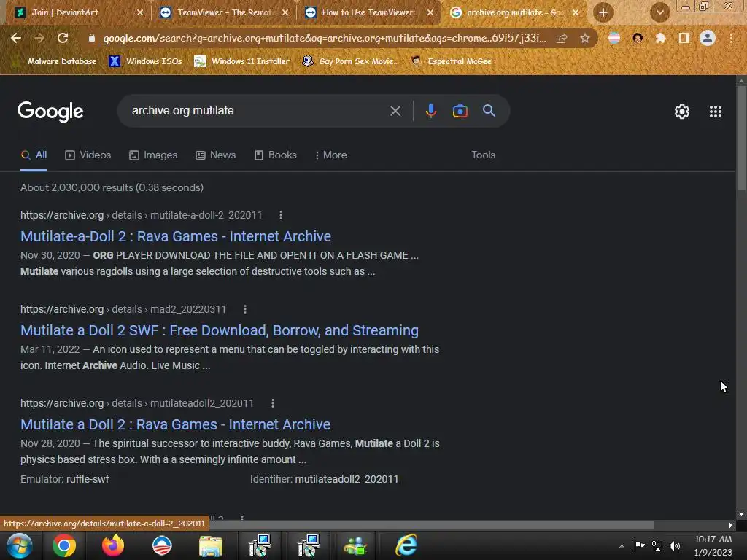Go back with the browser back arrow
Screen dimensions: 747x560
coord(16,38)
